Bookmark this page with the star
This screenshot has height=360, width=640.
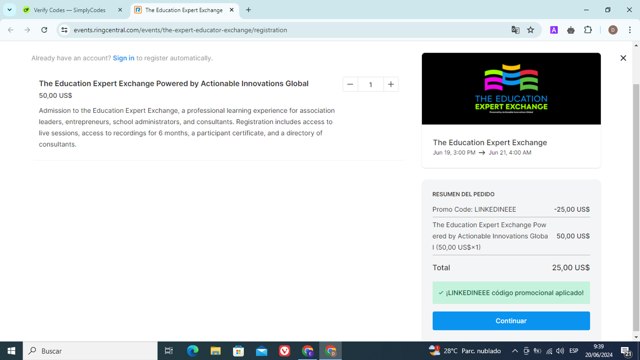click(x=531, y=30)
